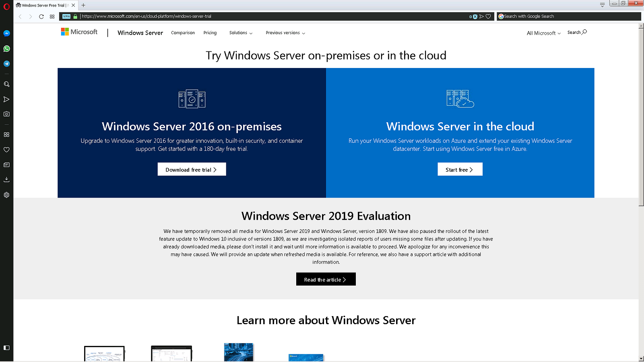Image resolution: width=644 pixels, height=362 pixels.
Task: Open the start page from the toolbar grid icon
Action: click(52, 16)
